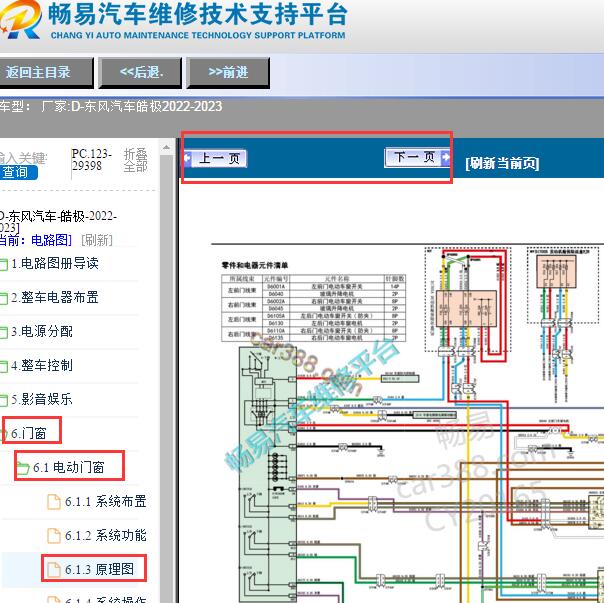Click the [刷新] link beside 电路图
The image size is (604, 603).
coord(97,240)
